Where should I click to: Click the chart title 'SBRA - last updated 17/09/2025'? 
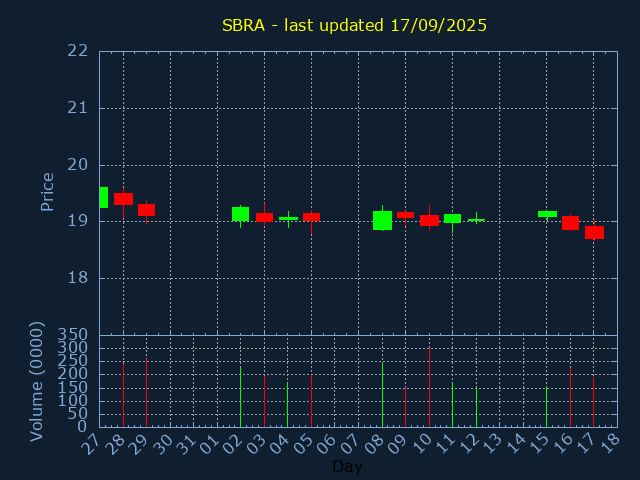click(x=354, y=25)
